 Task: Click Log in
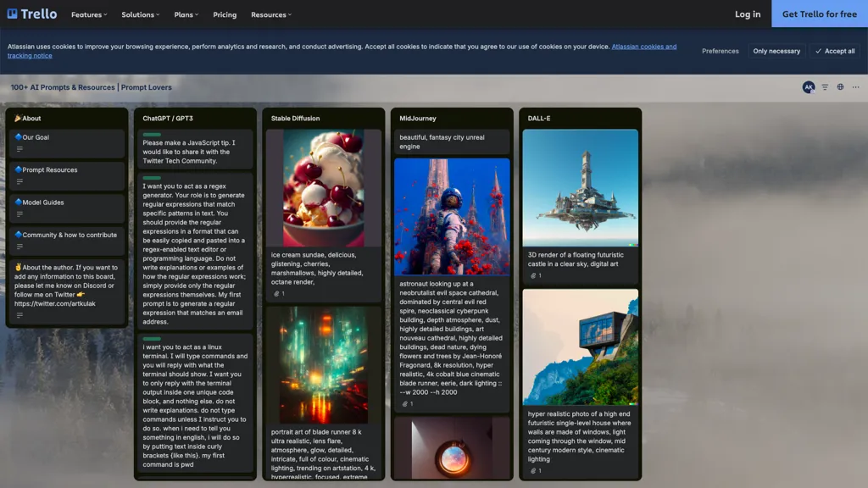[748, 14]
